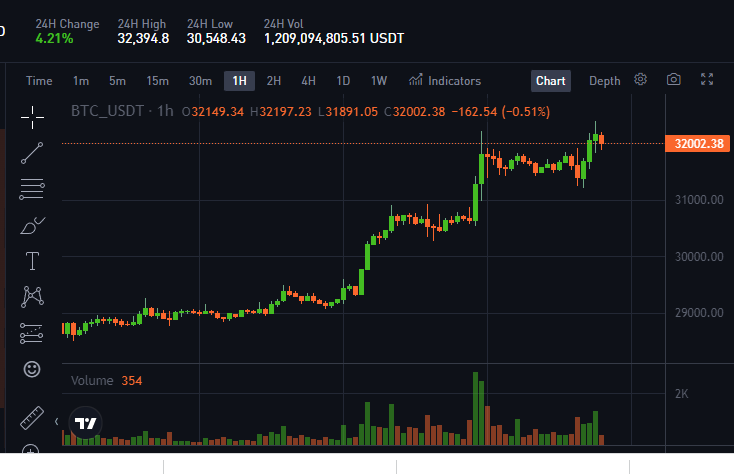
Task: Select the 4H timeframe
Action: (x=308, y=81)
